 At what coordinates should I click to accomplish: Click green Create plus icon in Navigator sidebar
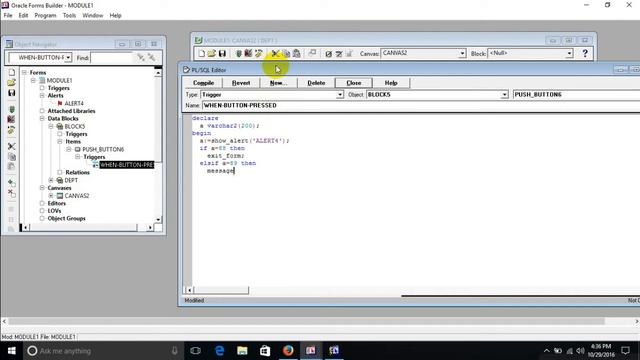(12, 183)
